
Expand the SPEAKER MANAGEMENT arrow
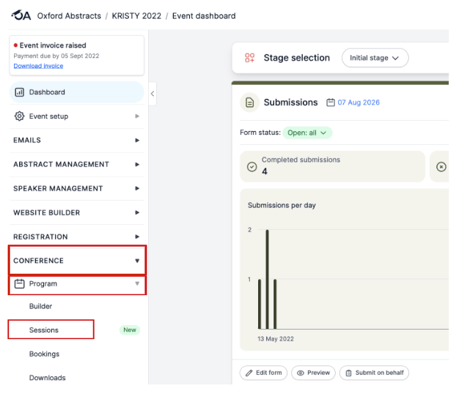(137, 188)
